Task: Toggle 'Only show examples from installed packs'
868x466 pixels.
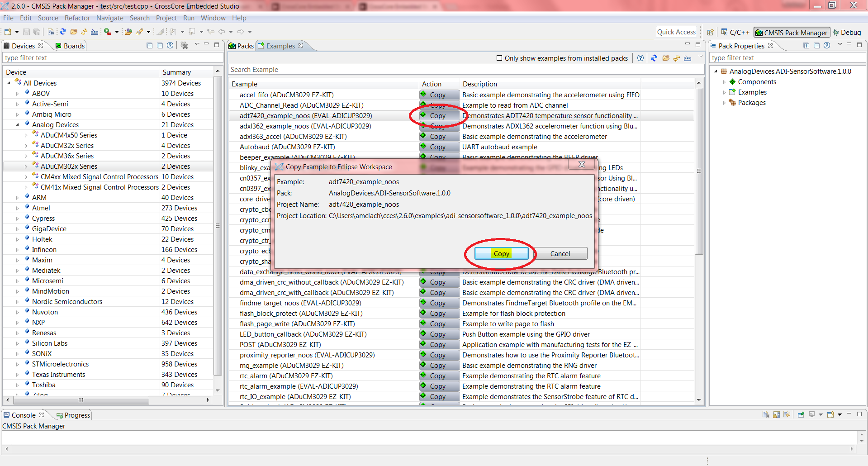Action: tap(499, 58)
